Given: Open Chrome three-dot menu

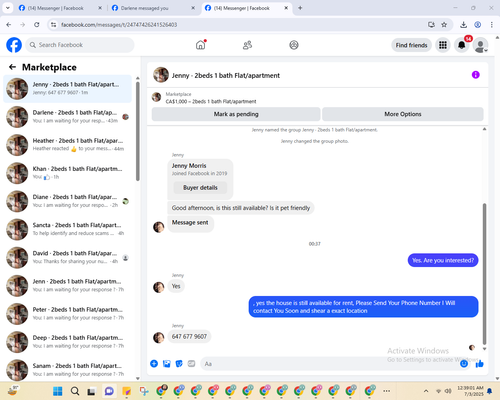Looking at the screenshot, I should click(492, 25).
